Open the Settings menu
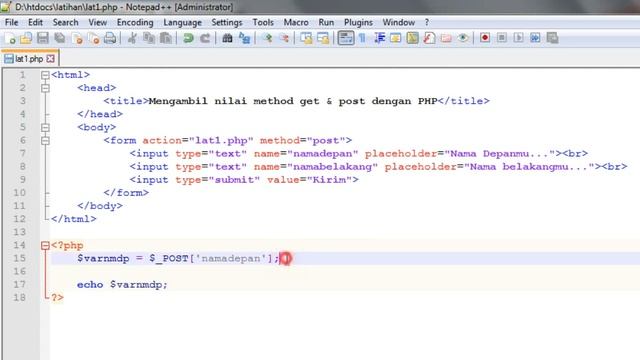 [227, 22]
